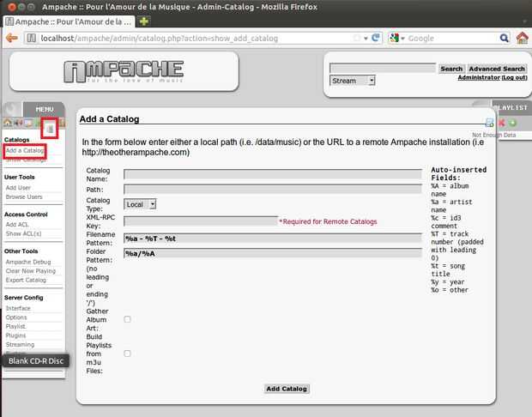Click the 'Not Enough Data' text
Screen dimensions: 532x417
[493, 135]
